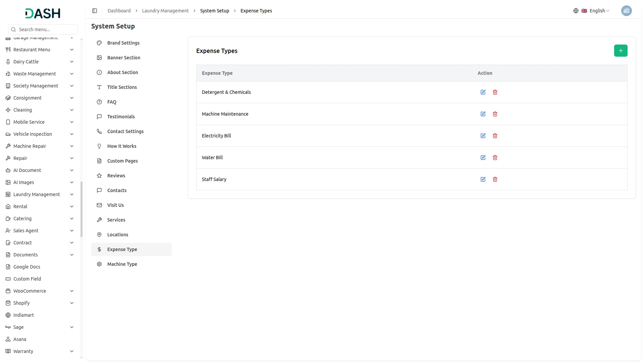Open the user avatar menu

pyautogui.click(x=626, y=11)
